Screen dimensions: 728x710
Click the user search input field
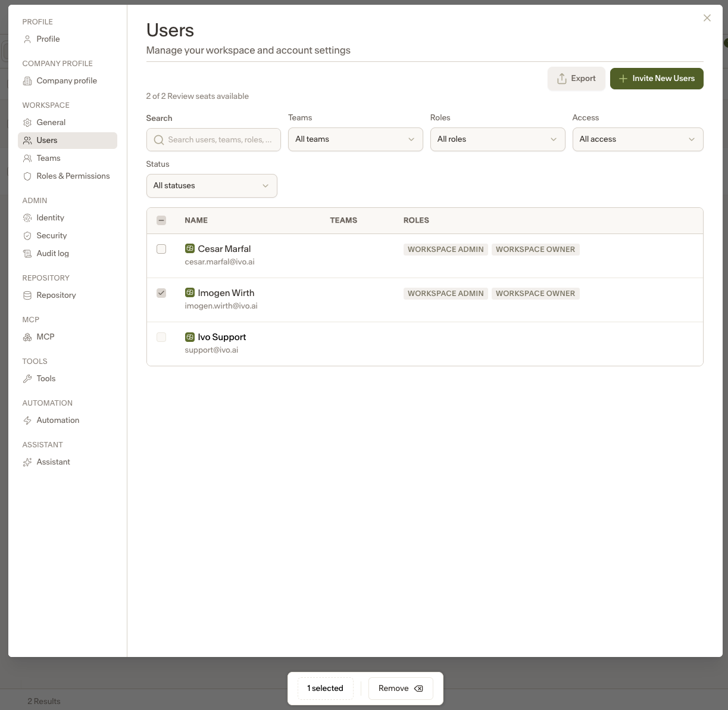pos(214,140)
